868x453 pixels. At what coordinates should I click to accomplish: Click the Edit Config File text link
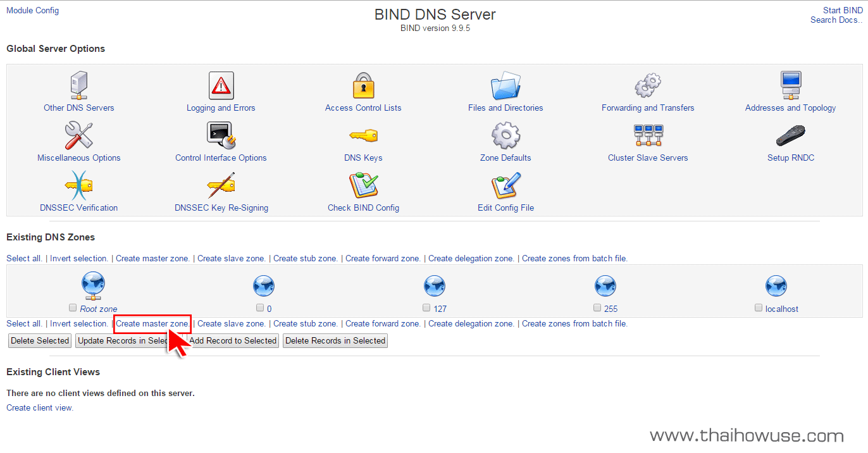click(505, 208)
